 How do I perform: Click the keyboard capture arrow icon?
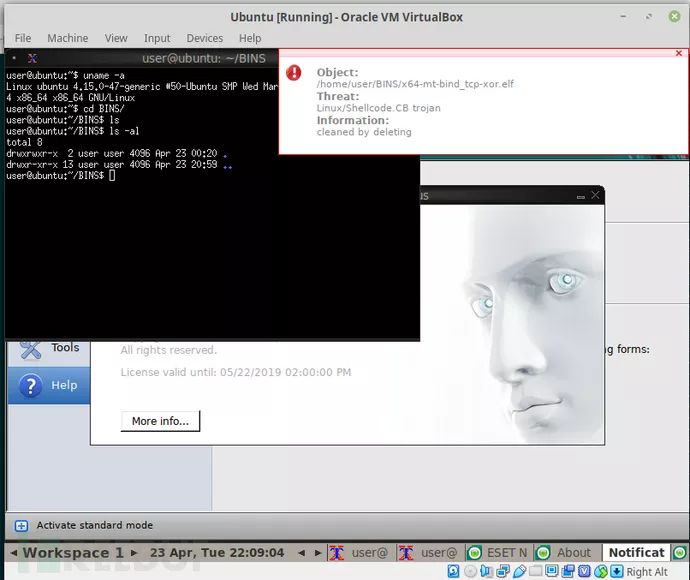(617, 571)
